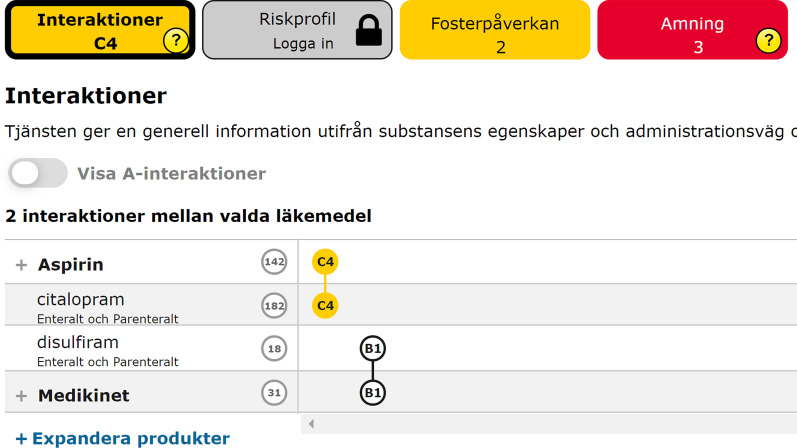Screen dimensions: 797x448
Task: Click the 142 count badge for Aspirin
Action: 274,263
